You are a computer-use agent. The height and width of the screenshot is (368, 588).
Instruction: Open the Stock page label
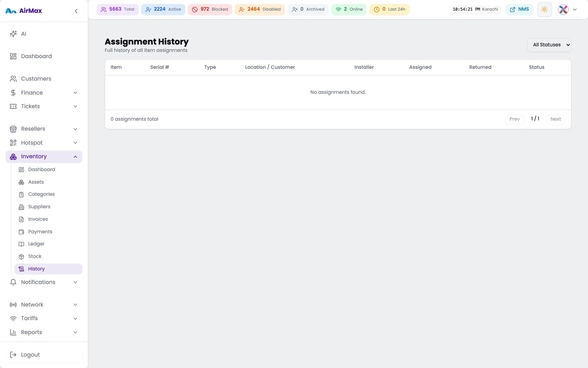(35, 256)
